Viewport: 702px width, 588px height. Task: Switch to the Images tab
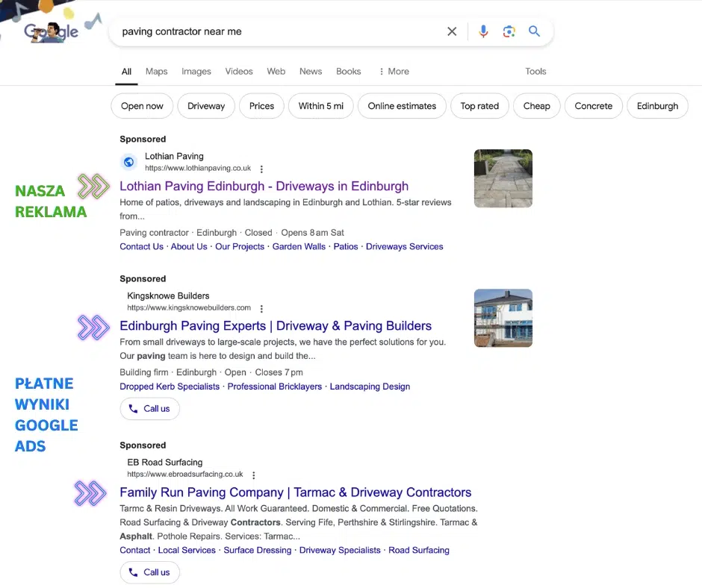[x=196, y=72]
